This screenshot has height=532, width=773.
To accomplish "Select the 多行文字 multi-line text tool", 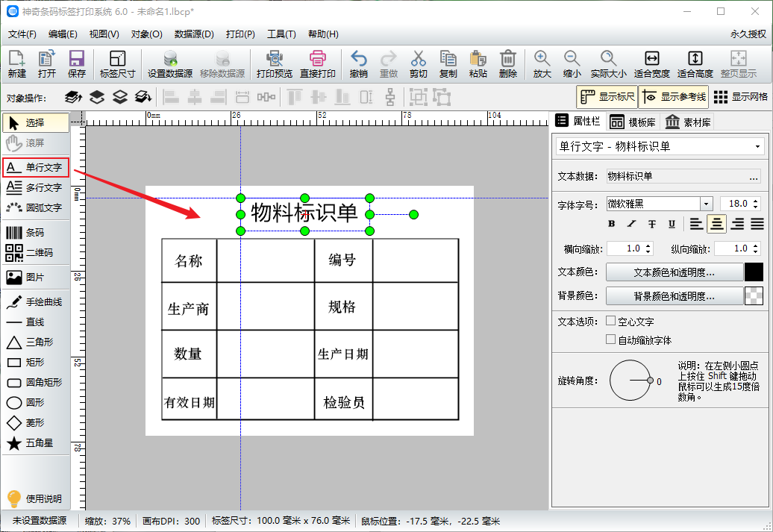I will 36,187.
